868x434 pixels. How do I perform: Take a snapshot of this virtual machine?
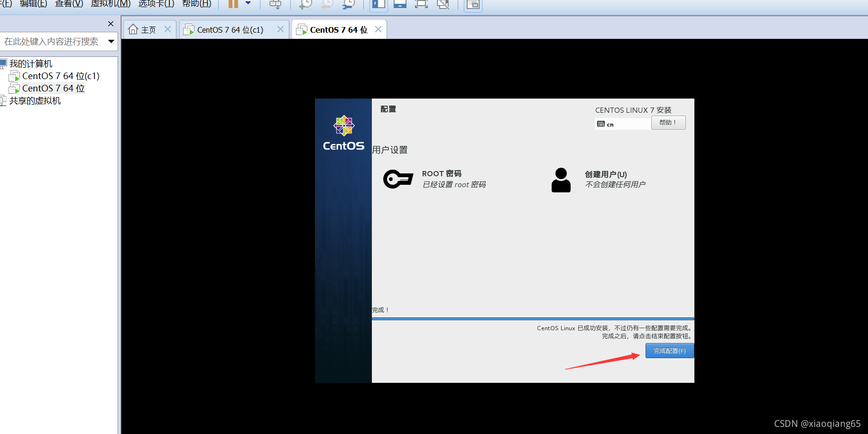[x=305, y=4]
